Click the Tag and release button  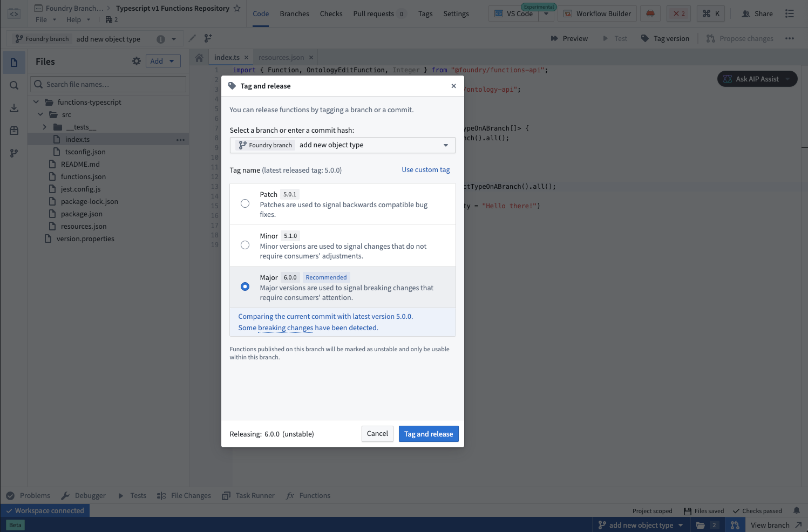pos(428,434)
